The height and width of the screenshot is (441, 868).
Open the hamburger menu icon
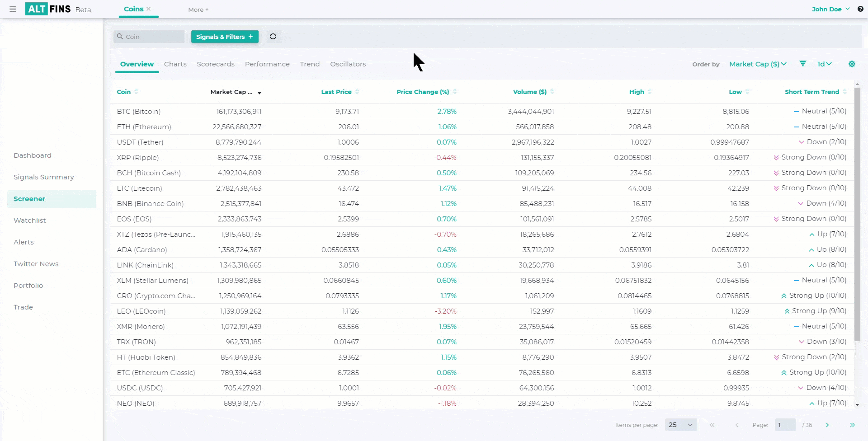(x=13, y=9)
